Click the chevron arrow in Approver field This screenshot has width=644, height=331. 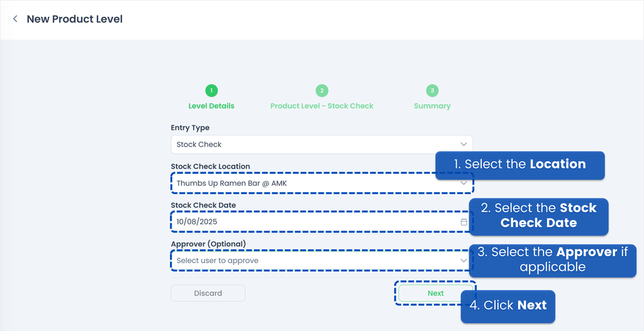464,261
